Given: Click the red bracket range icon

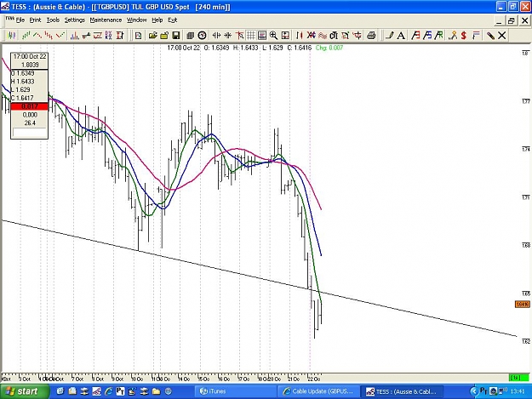Looking at the screenshot, I should click(x=120, y=35).
